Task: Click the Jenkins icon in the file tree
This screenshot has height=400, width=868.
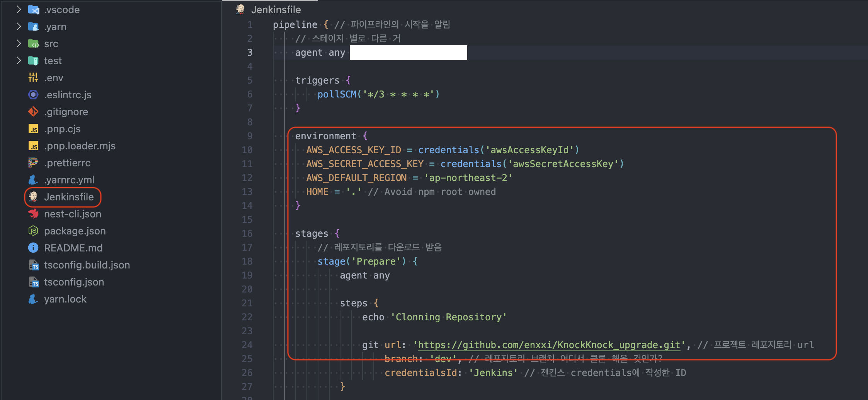Action: pos(33,197)
